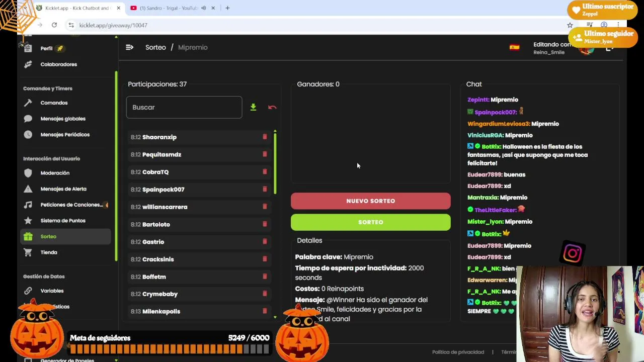Click Participaciones: 37 heading

tap(157, 84)
